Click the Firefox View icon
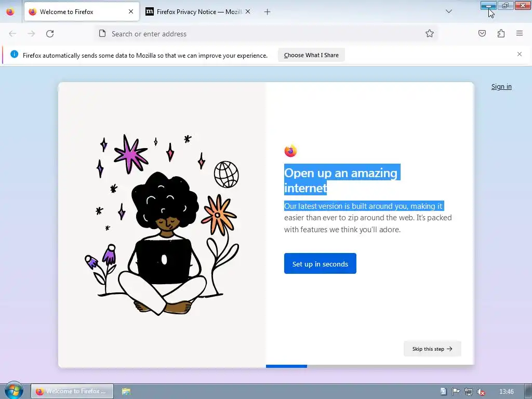 point(10,12)
